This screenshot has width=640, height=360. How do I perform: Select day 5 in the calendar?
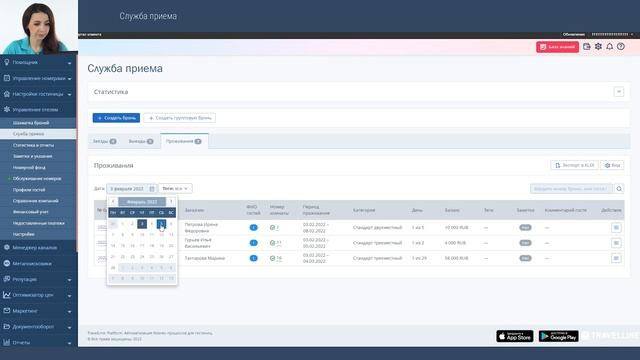tap(161, 224)
